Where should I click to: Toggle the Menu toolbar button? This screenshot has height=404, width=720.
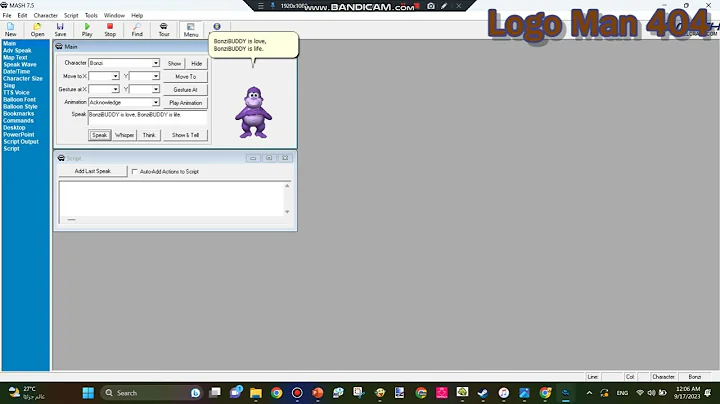click(191, 30)
